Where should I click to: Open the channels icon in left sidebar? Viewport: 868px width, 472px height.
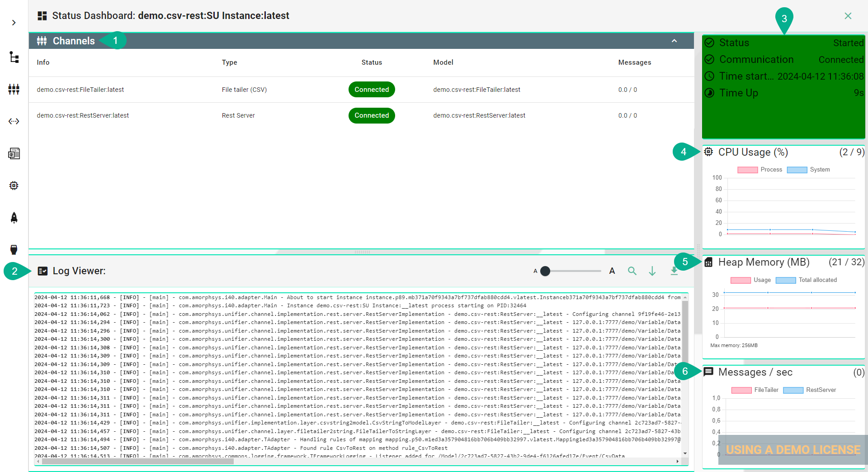click(14, 89)
